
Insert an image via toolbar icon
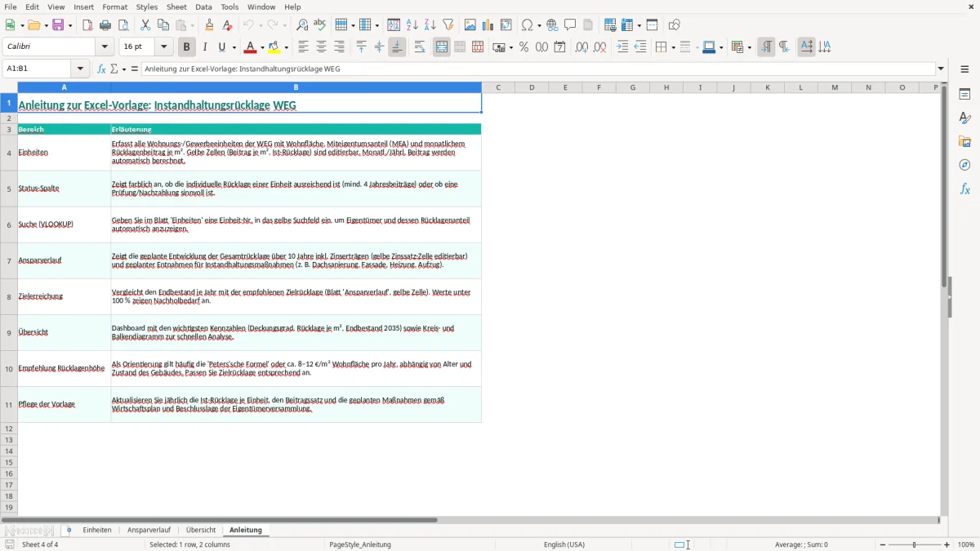coord(470,25)
